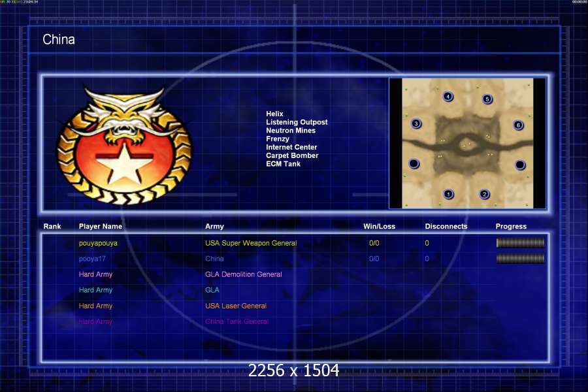Click the GLA Demolition General army cell

coord(244,274)
